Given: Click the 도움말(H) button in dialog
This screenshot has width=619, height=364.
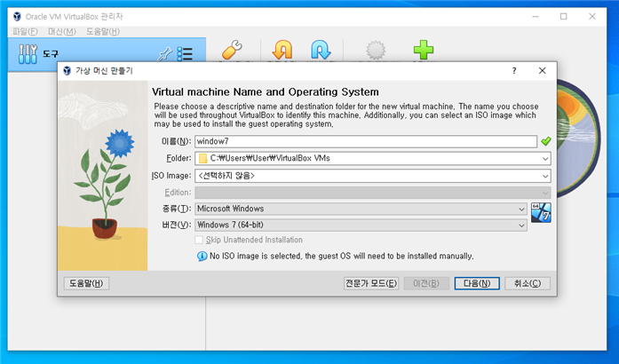Looking at the screenshot, I should 86,283.
